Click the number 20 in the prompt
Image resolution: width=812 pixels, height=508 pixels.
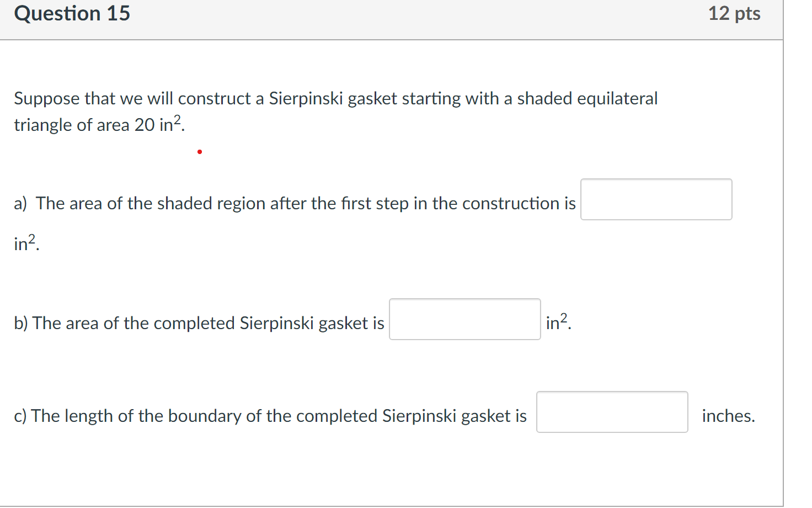pyautogui.click(x=145, y=125)
